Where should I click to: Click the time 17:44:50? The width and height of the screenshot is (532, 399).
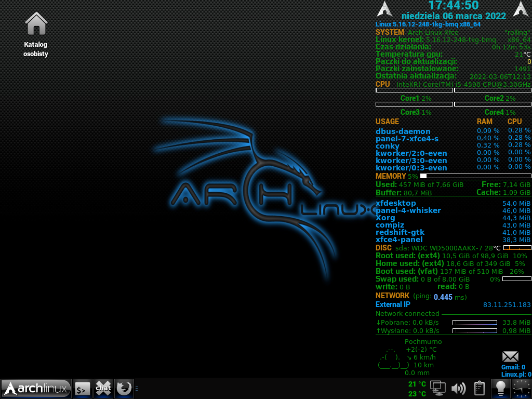coord(453,5)
